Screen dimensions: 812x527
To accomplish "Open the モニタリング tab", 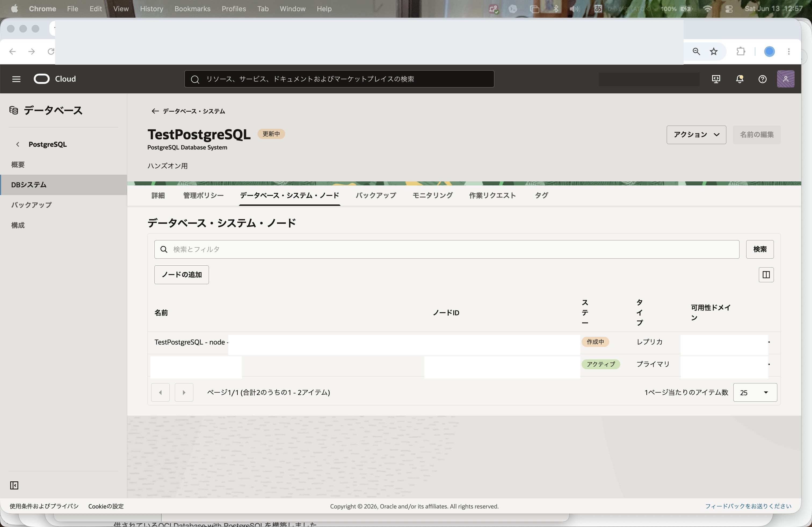I will (x=433, y=195).
